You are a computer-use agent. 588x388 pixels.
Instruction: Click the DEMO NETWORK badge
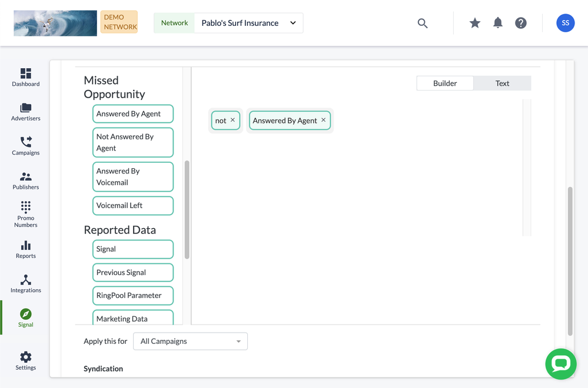[x=119, y=22]
